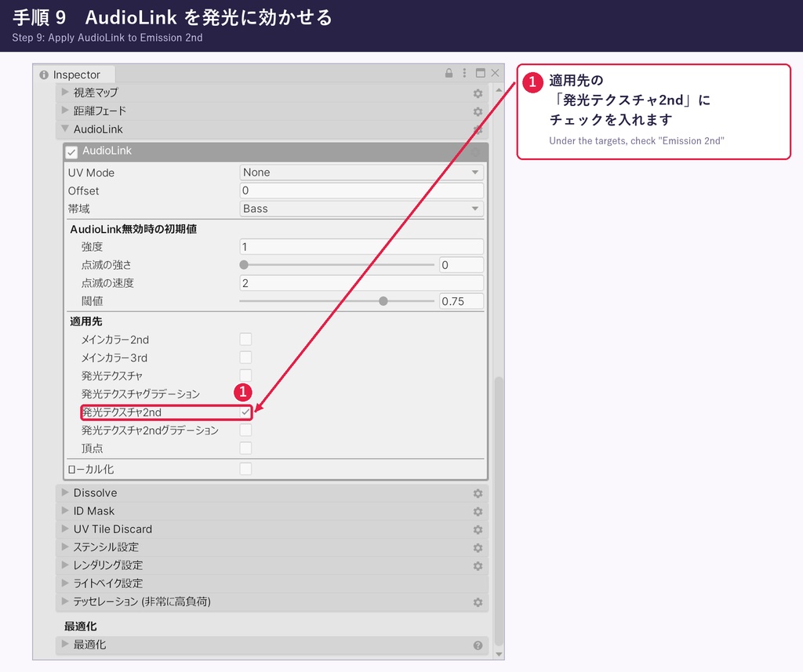Open gear settings for UV Tile Discard
This screenshot has width=803, height=672.
pyautogui.click(x=478, y=529)
